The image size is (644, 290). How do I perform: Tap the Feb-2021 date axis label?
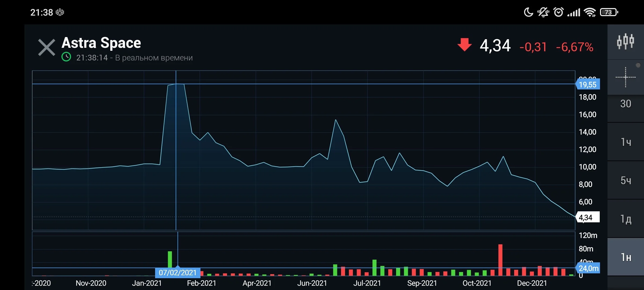[x=202, y=283]
